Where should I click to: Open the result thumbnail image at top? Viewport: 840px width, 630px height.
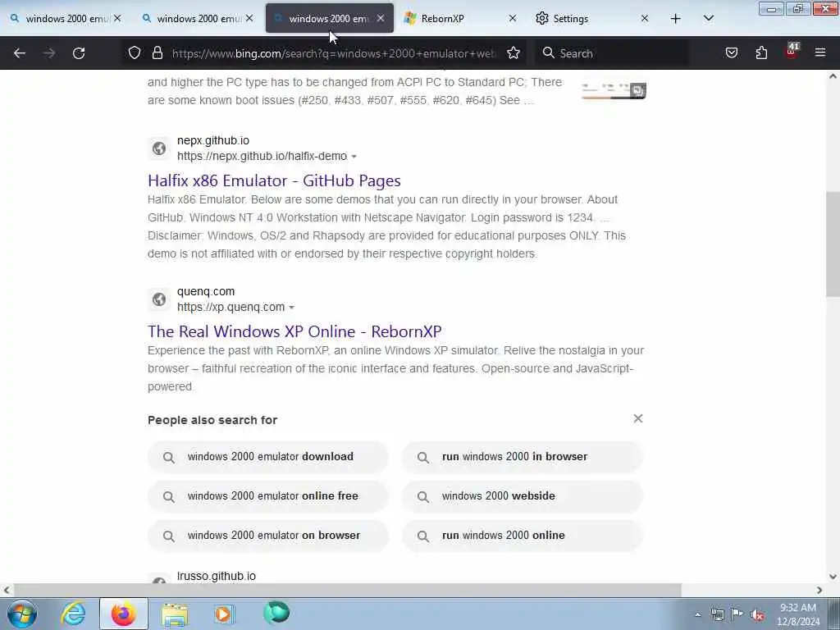point(614,90)
